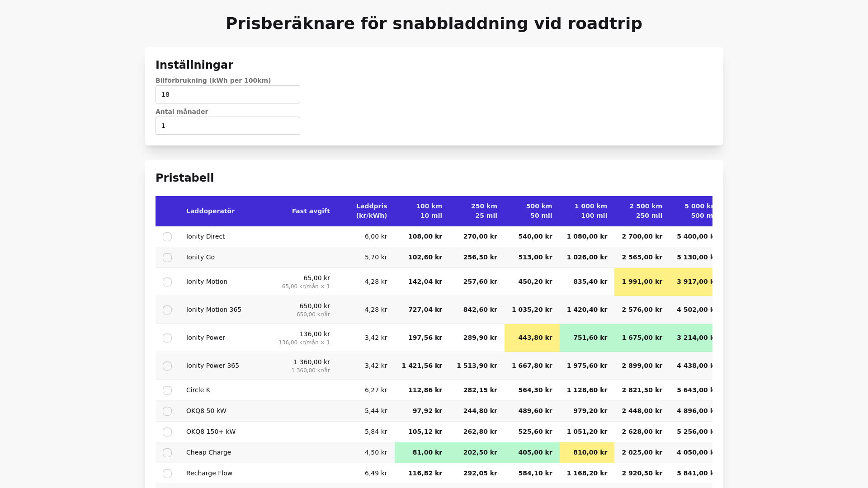Image resolution: width=868 pixels, height=488 pixels.
Task: Click the Ionity Power 365 operator name
Action: pyautogui.click(x=212, y=366)
